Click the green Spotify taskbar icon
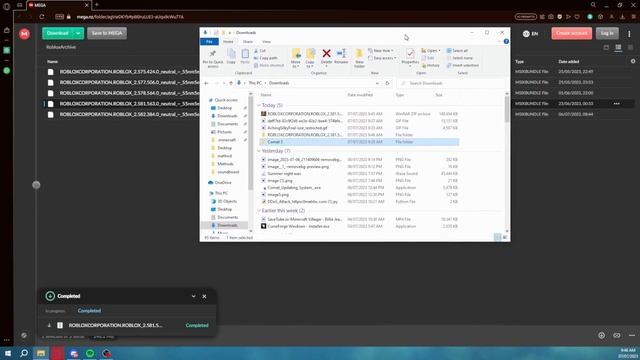Screen dimensions: 640x360 coord(90,353)
